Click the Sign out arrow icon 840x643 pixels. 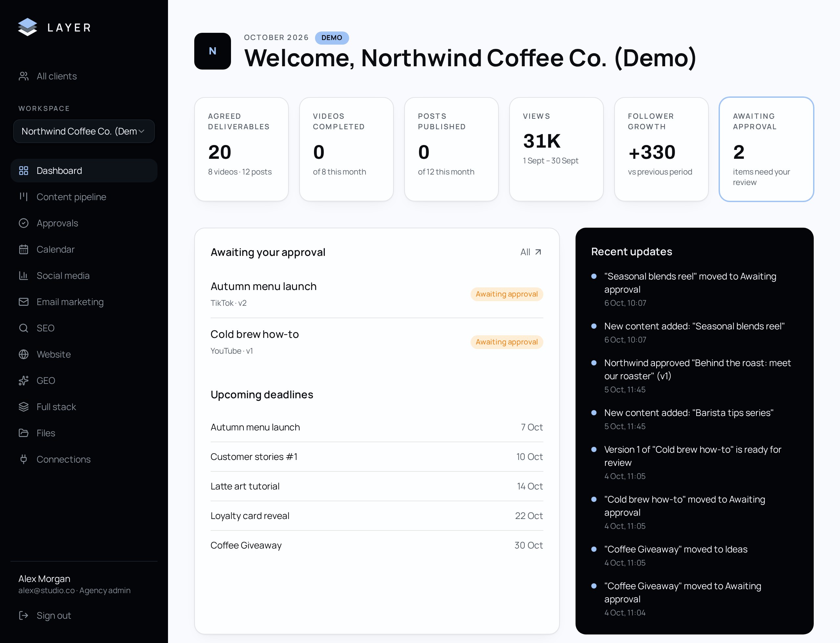[24, 615]
